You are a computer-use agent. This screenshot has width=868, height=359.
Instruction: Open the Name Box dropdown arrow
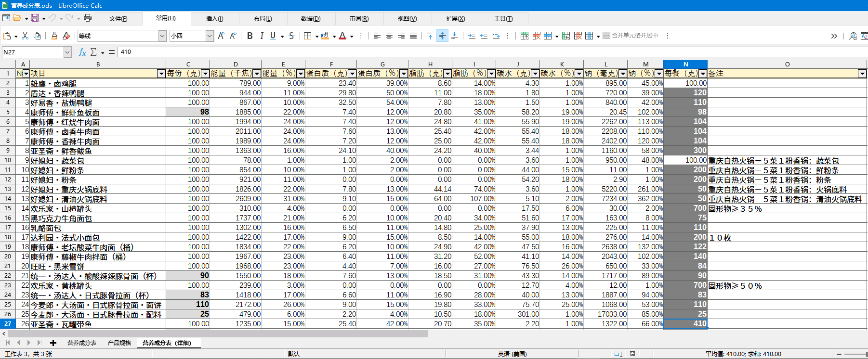(67, 52)
